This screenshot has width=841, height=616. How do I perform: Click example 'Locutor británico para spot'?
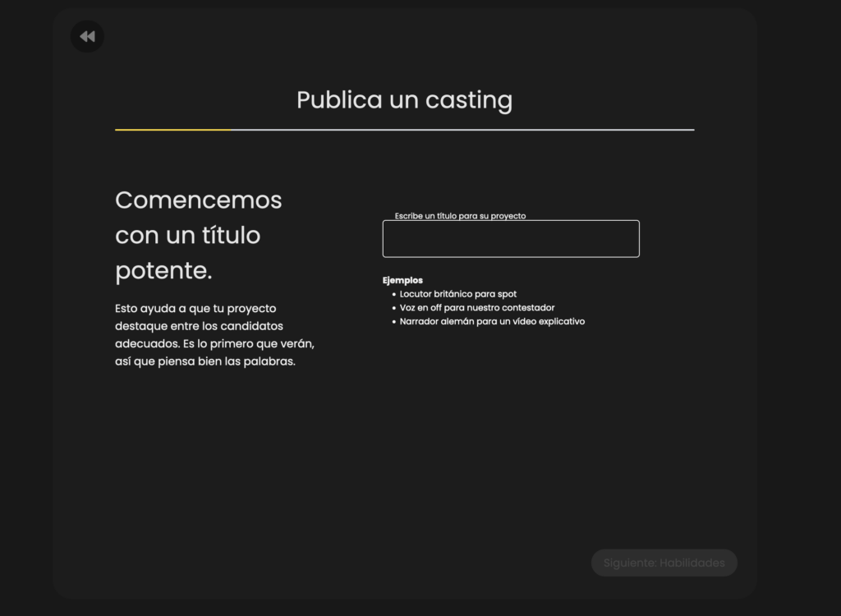pos(458,294)
